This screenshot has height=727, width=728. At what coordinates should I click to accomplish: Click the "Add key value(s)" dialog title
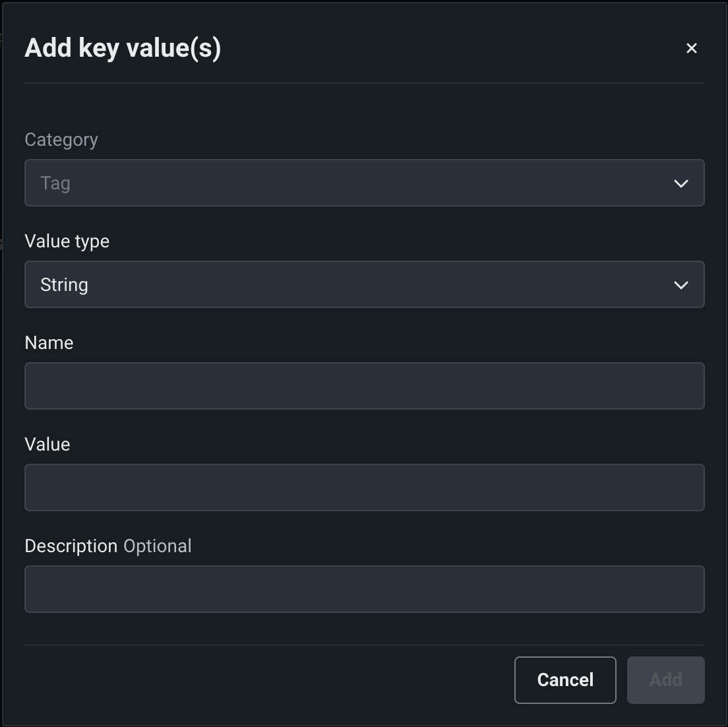[123, 48]
